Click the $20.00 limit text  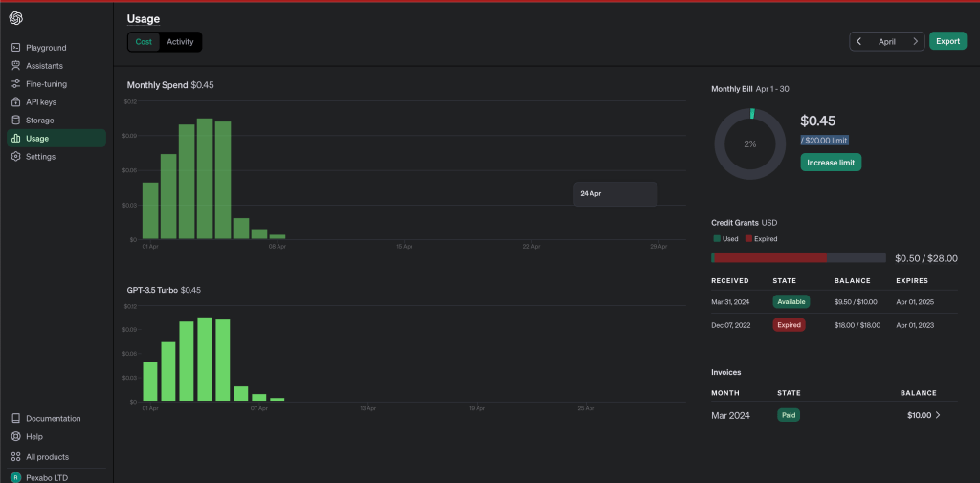(x=824, y=141)
